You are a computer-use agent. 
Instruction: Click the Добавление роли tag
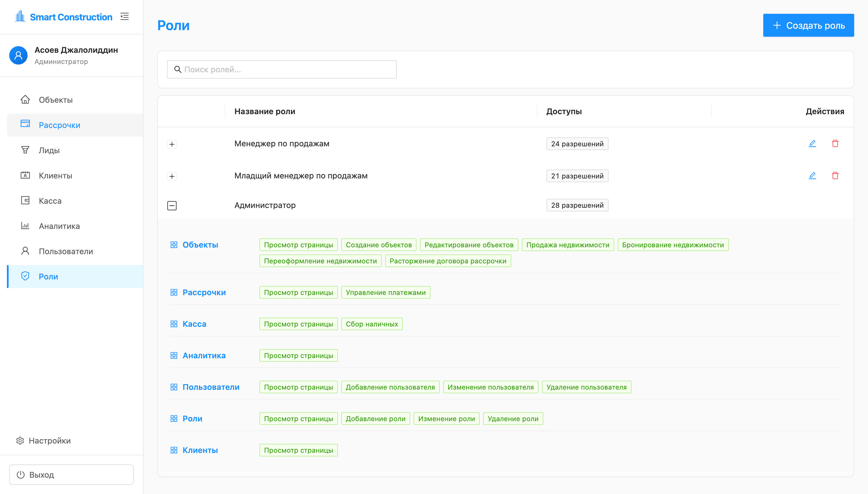click(375, 419)
